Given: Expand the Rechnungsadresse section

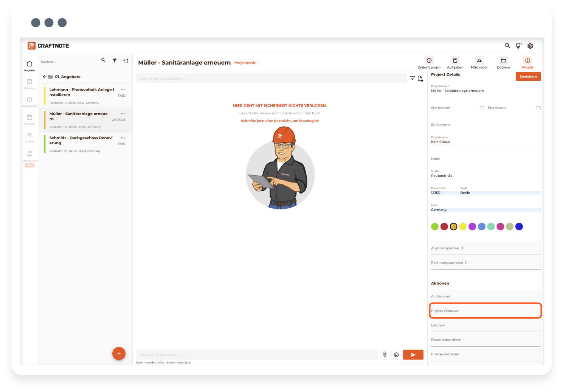Looking at the screenshot, I should click(449, 262).
